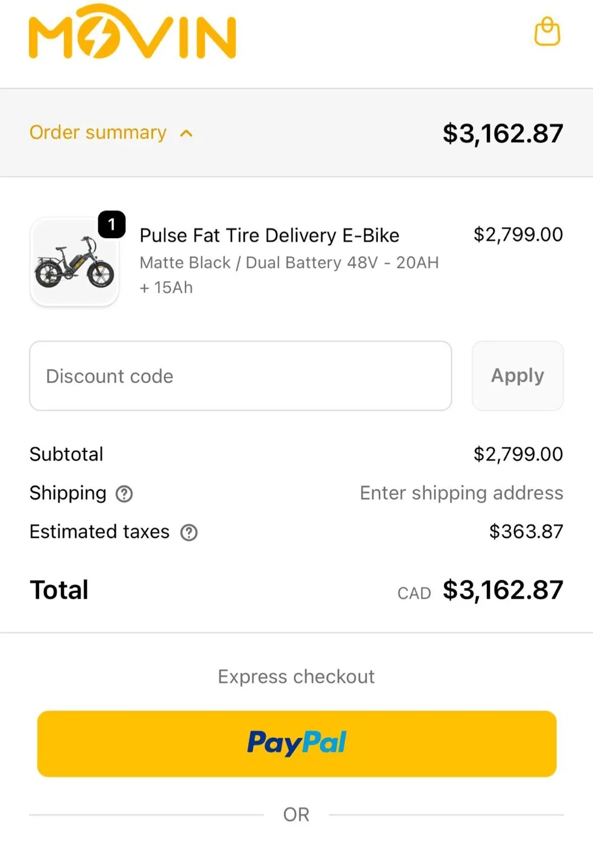Image resolution: width=593 pixels, height=868 pixels.
Task: Open the Estimated taxes help icon
Action: click(189, 532)
